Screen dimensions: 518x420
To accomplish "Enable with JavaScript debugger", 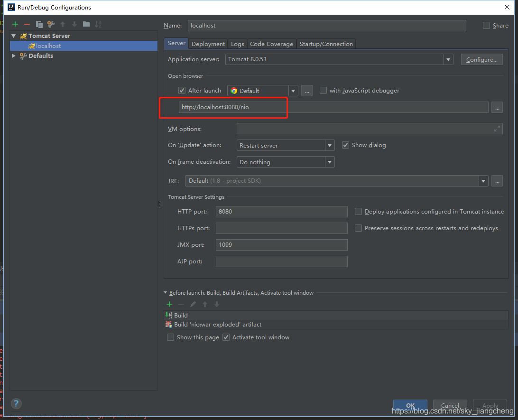I will (323, 91).
